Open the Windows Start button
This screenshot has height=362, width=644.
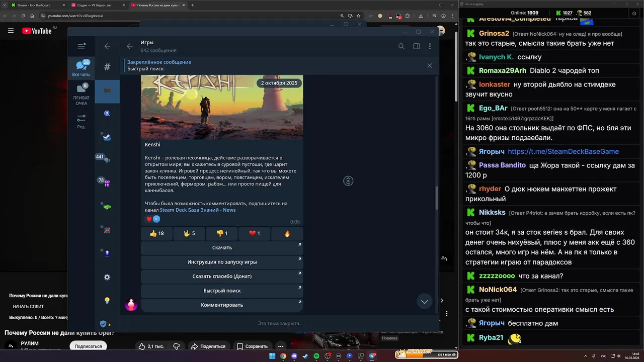coord(272,356)
